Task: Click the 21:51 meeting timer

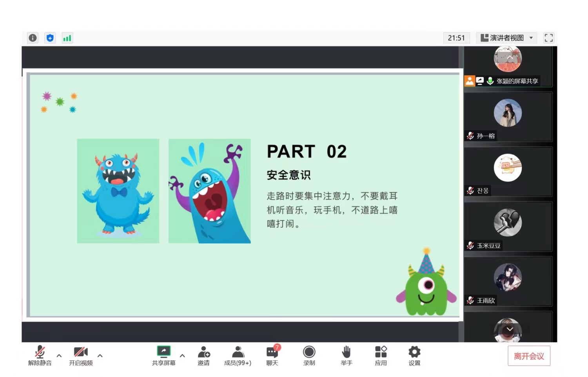Action: [x=456, y=38]
